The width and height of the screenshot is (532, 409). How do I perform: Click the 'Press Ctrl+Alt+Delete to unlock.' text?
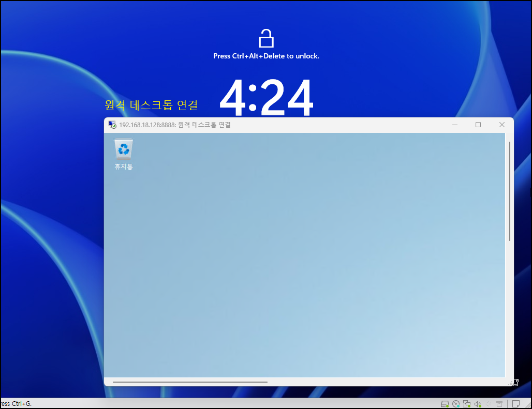tap(266, 56)
